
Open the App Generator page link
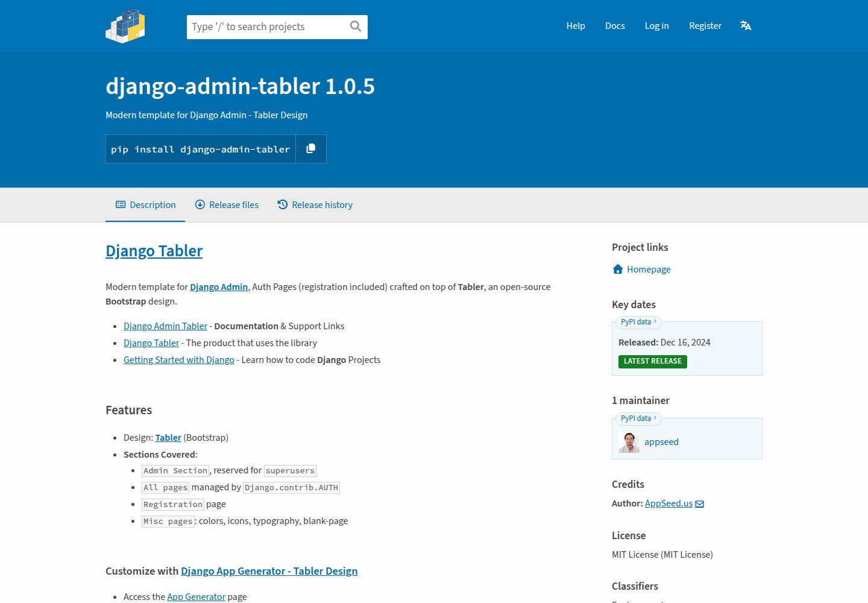(x=196, y=597)
